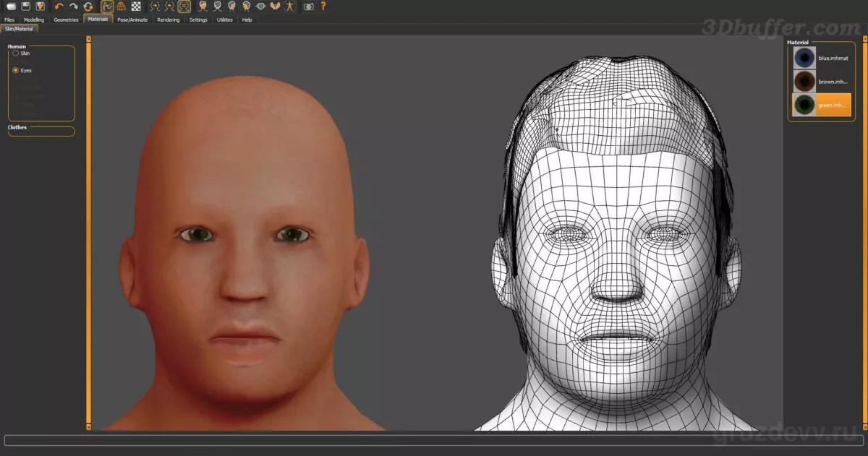Click the Redo arrow icon
The image size is (868, 456).
74,6
